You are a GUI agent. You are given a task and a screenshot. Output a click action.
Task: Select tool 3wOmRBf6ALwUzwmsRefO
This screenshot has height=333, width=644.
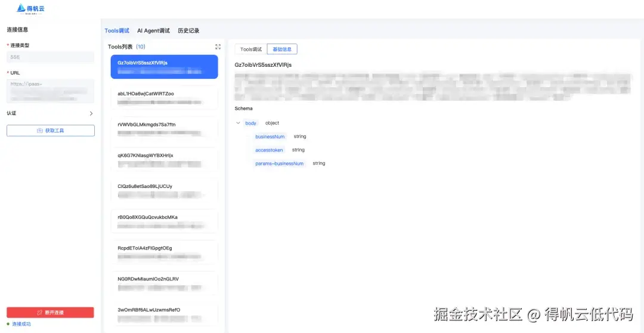[x=165, y=314]
